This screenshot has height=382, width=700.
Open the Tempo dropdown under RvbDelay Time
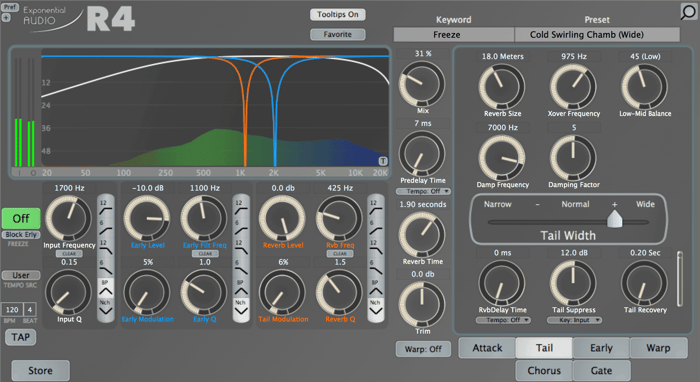pos(503,320)
